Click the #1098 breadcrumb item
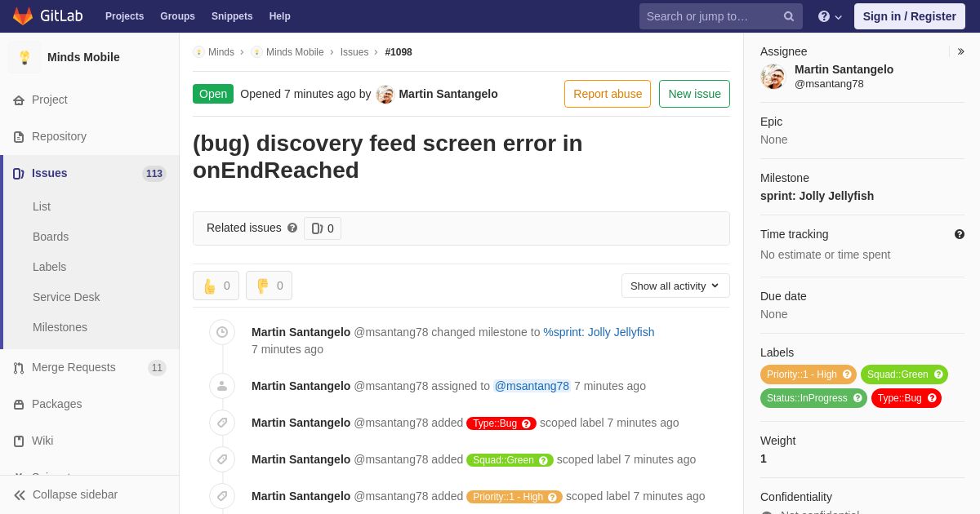This screenshot has width=980, height=514. click(x=399, y=52)
